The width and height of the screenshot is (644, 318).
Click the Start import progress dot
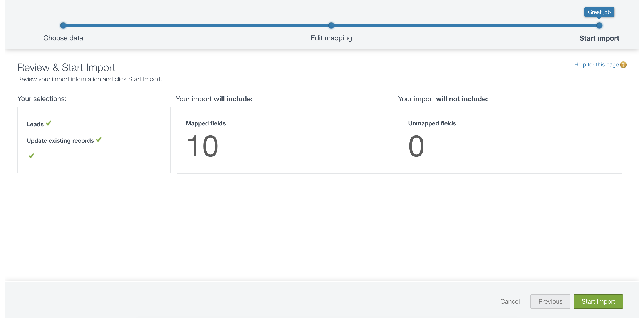pos(599,25)
